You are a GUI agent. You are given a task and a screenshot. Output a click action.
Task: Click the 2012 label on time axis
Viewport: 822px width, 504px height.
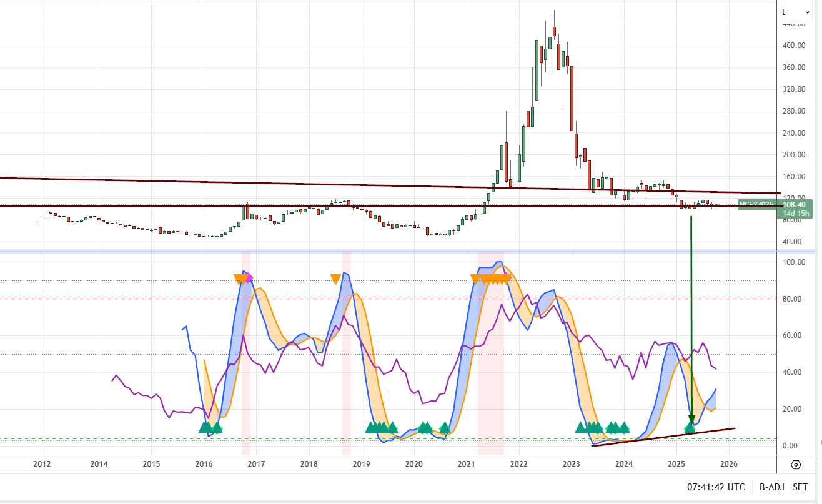click(x=42, y=464)
